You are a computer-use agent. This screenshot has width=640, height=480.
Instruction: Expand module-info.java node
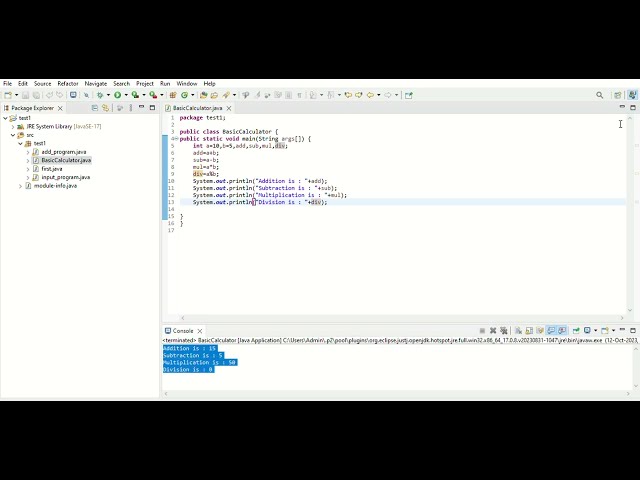tap(20, 186)
